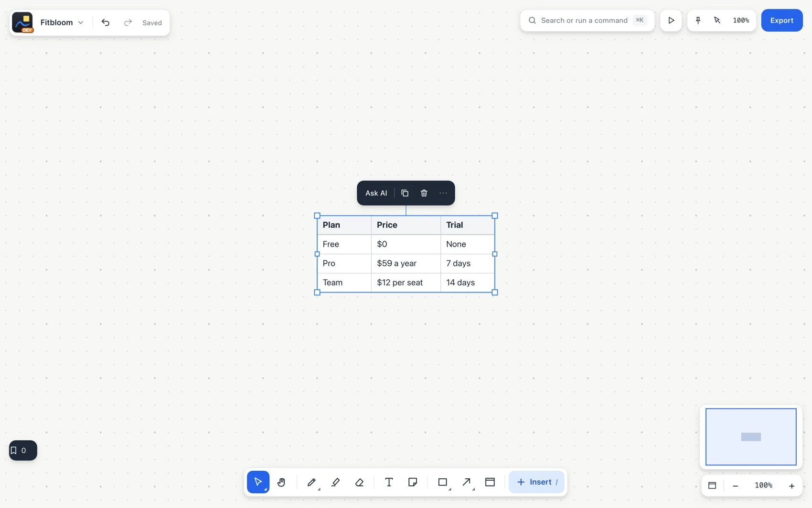Select the pointer select tool

point(258,482)
